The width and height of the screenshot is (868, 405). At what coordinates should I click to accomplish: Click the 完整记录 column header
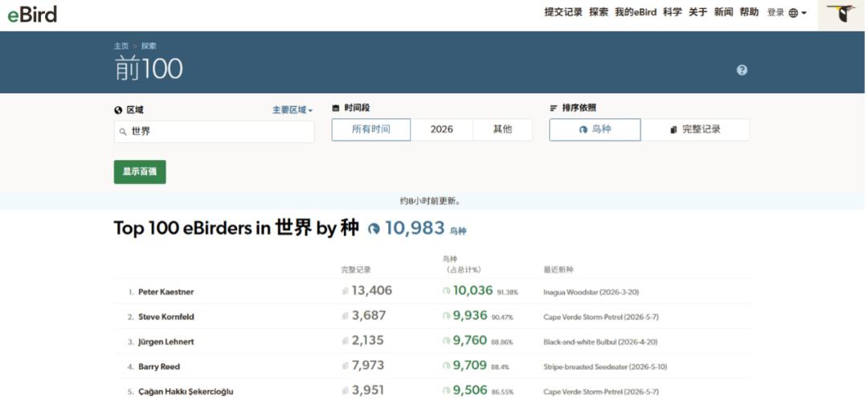pos(356,269)
